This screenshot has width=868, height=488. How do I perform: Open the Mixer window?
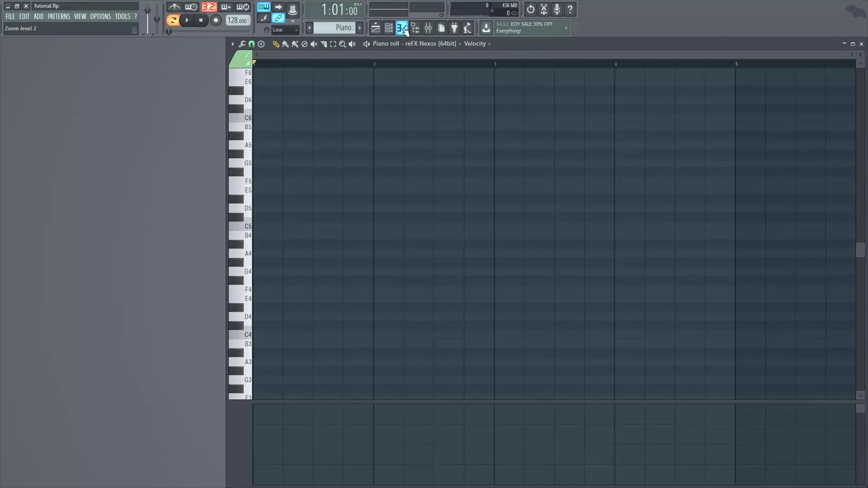pyautogui.click(x=428, y=28)
